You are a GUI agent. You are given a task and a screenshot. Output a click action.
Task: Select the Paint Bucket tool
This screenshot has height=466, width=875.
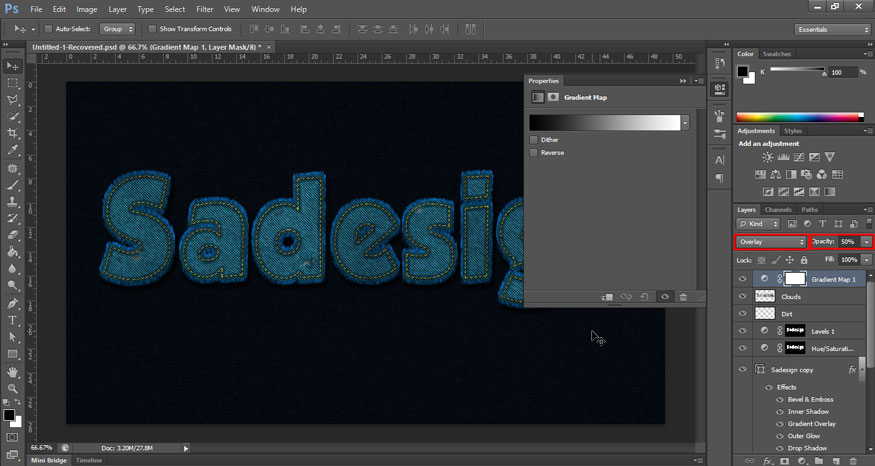[12, 252]
